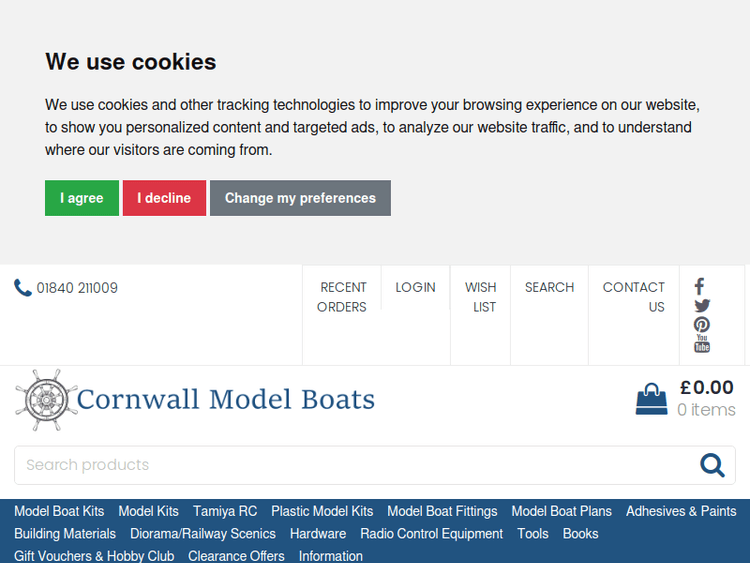Open the Contact Us page
The height and width of the screenshot is (563, 750).
tap(634, 297)
